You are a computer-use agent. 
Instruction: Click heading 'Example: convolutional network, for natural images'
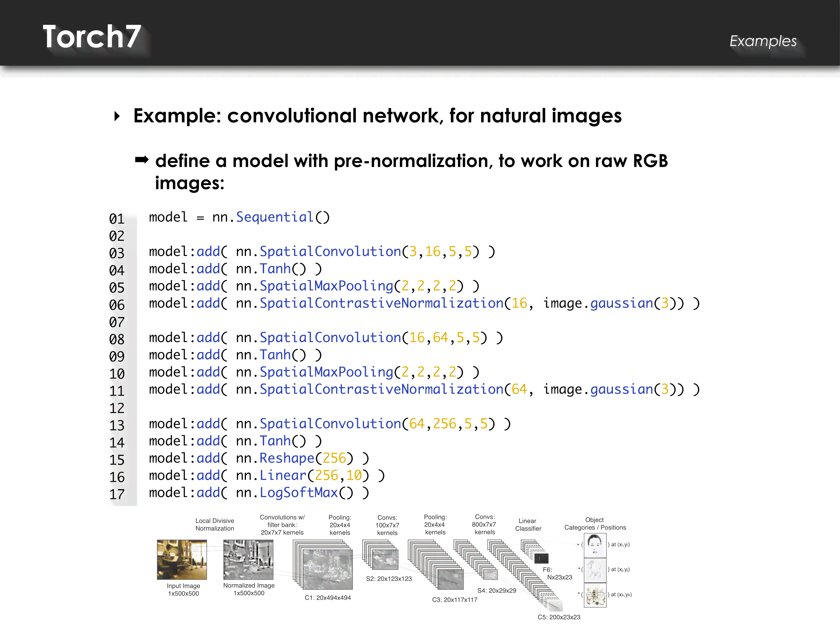(377, 116)
